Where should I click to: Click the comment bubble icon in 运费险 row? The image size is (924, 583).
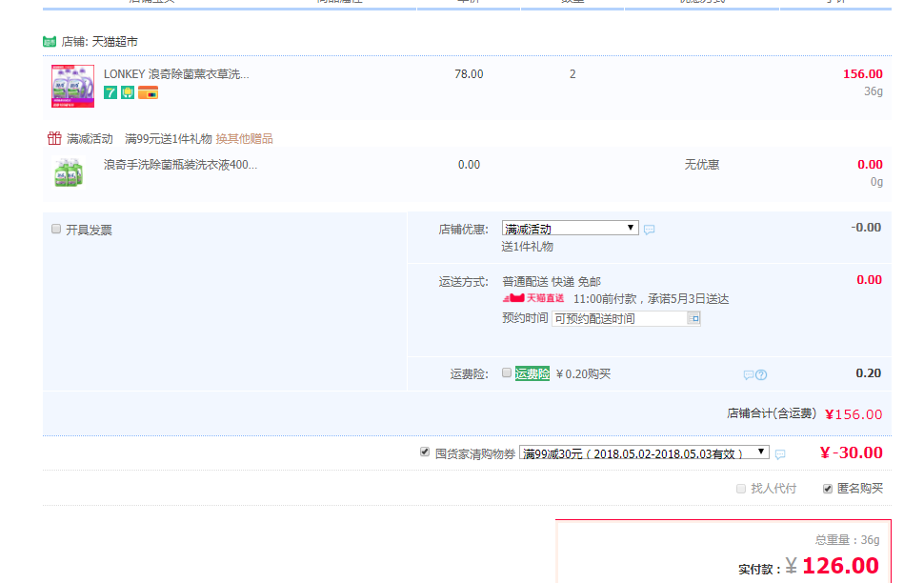click(749, 375)
